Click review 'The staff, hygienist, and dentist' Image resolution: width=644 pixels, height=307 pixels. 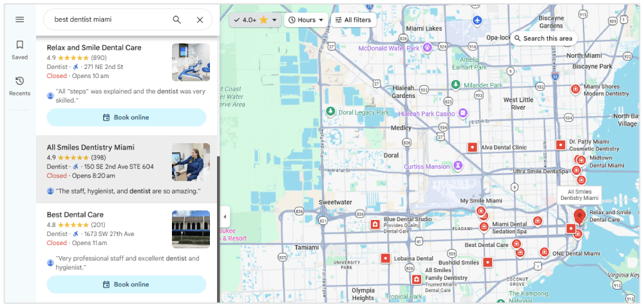point(128,191)
